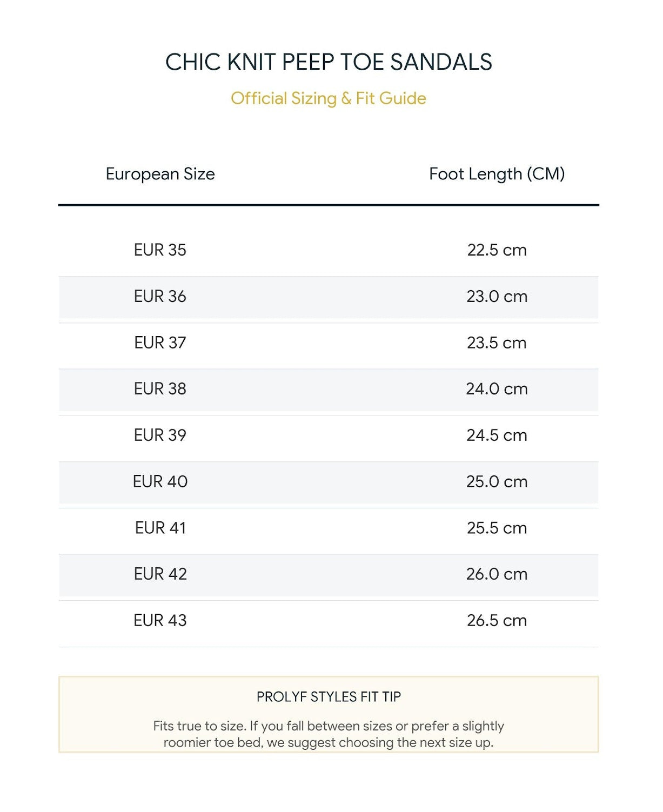Select the EUR 35 size row

(x=329, y=250)
